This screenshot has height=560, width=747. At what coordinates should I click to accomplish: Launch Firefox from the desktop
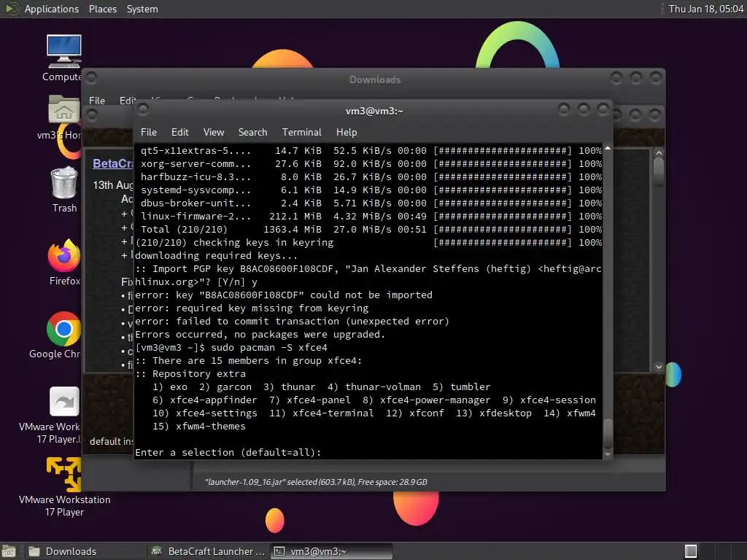point(64,256)
